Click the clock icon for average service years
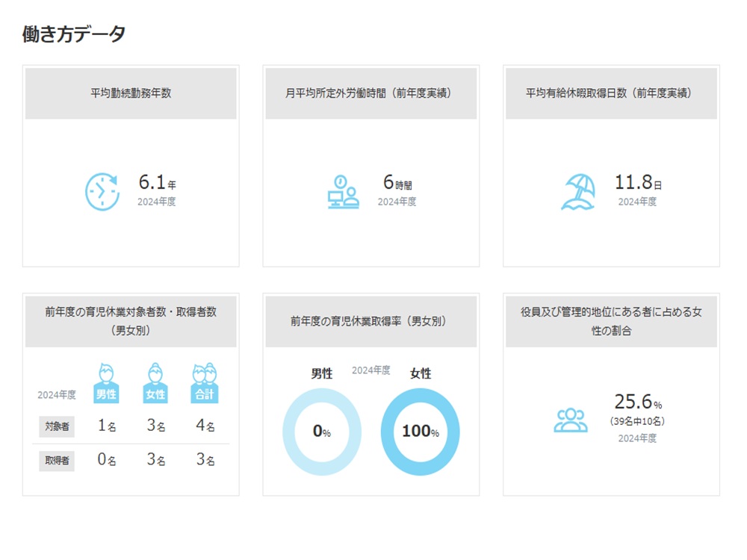The width and height of the screenshot is (747, 560). tap(102, 191)
